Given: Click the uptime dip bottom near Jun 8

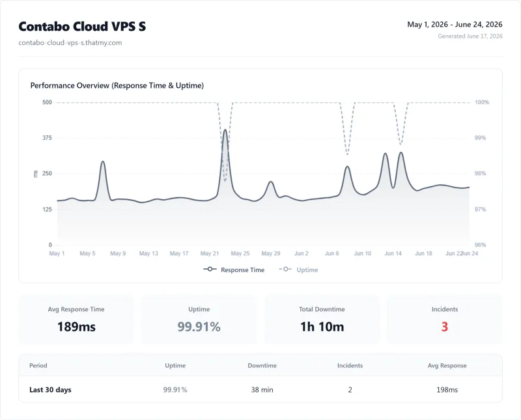Looking at the screenshot, I should [347, 154].
